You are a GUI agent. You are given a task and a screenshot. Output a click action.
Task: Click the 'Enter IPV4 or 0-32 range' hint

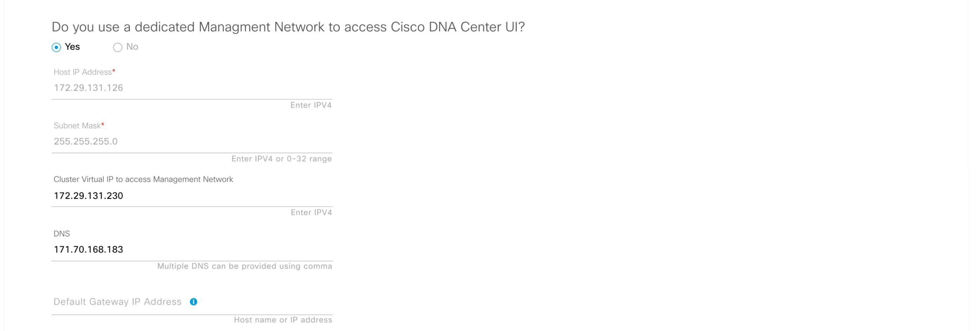coord(282,159)
